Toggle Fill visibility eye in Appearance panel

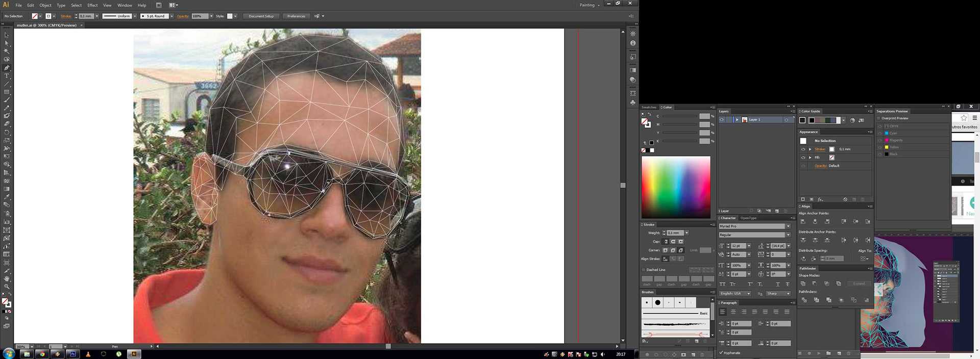[x=803, y=158]
